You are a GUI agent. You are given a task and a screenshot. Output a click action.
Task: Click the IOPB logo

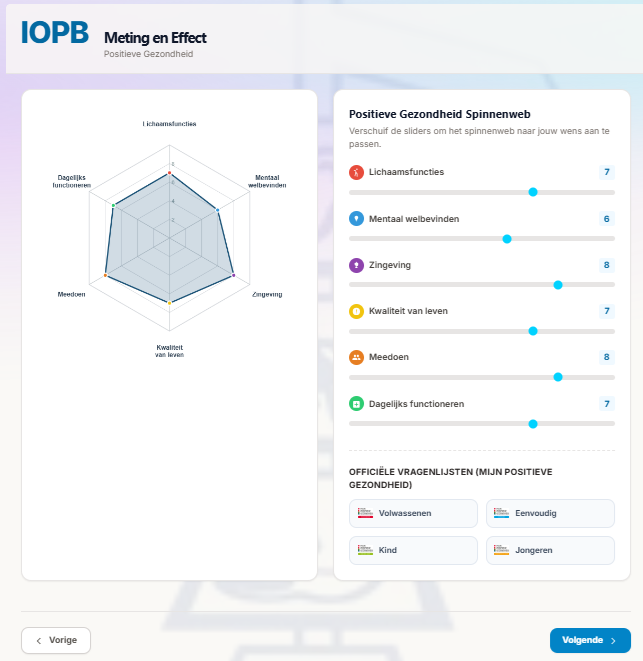55,32
